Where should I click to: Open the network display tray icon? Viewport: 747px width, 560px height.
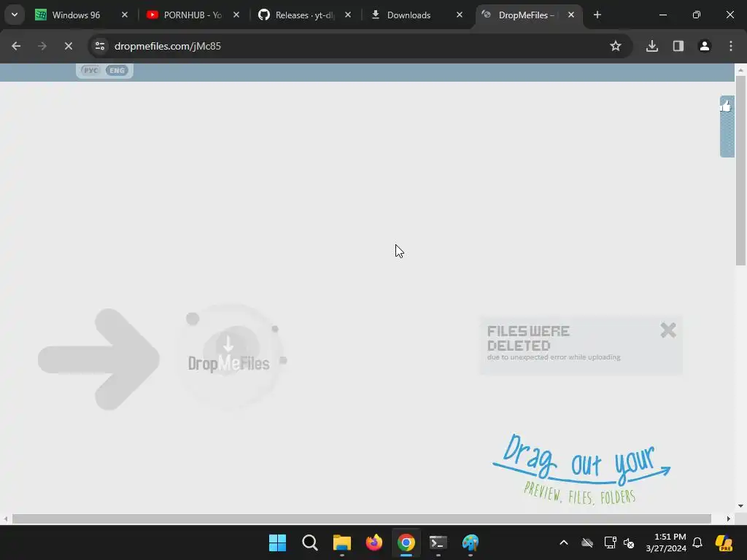click(x=610, y=542)
